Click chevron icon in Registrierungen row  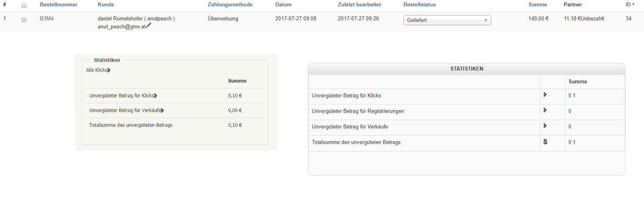[545, 110]
